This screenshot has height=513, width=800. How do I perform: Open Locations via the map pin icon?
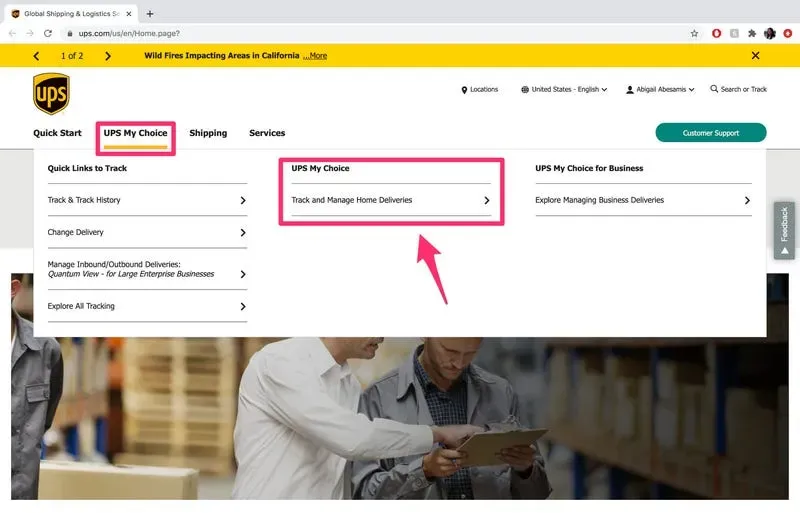[464, 90]
